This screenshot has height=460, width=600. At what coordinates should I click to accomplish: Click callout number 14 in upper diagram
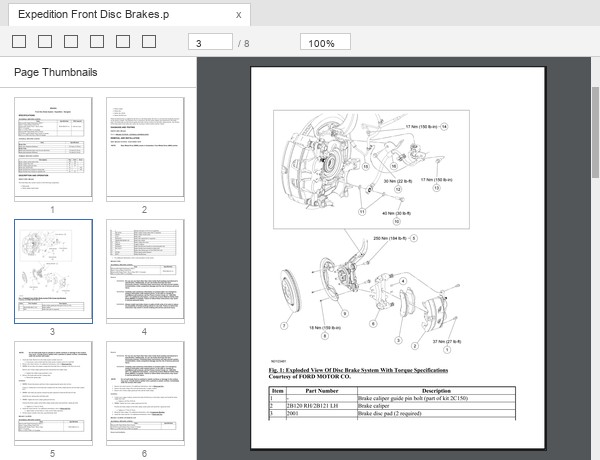[x=444, y=127]
